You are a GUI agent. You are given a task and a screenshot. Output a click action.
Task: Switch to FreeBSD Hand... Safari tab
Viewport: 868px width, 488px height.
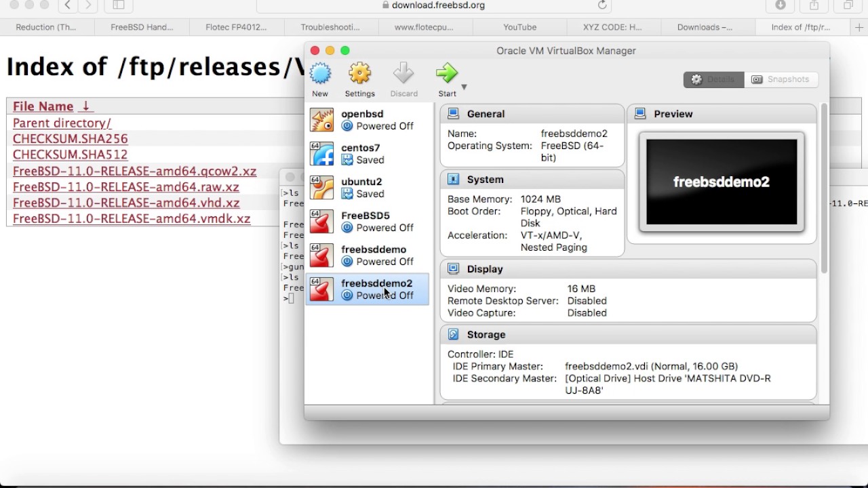point(142,27)
